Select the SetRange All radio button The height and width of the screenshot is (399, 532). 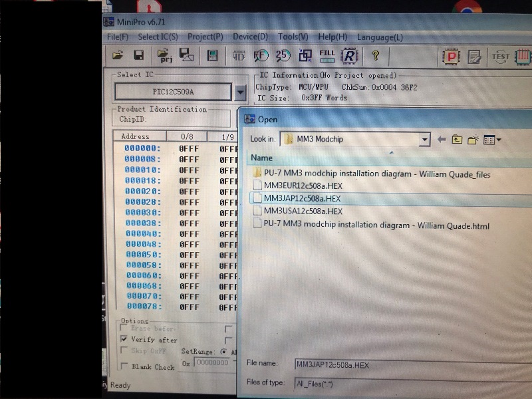[223, 352]
